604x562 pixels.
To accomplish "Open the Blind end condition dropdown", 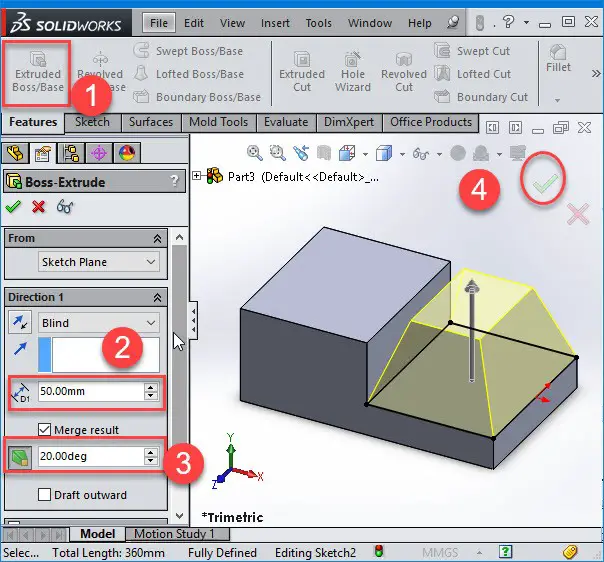I will pyautogui.click(x=99, y=323).
